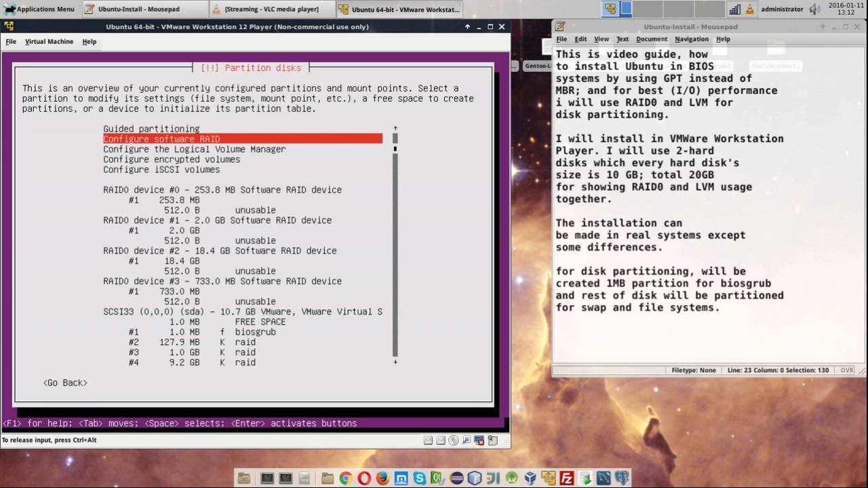This screenshot has width=868, height=488.
Task: Click VMware message log status icon
Action: point(492,440)
